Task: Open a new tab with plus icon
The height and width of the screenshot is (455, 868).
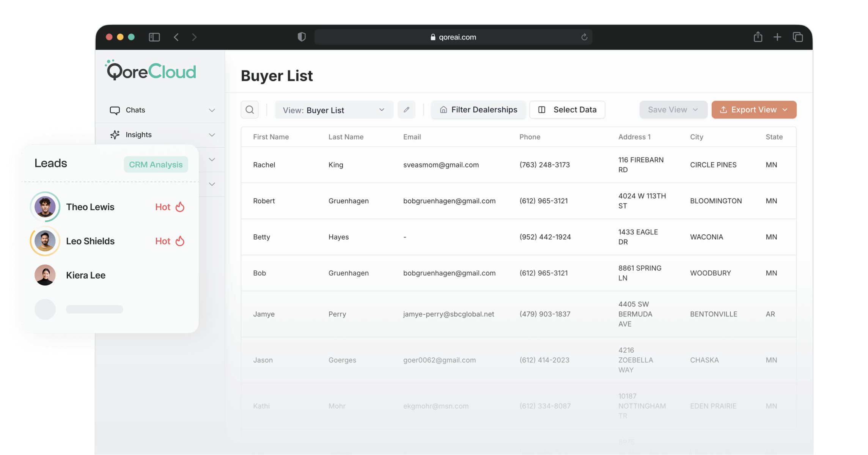Action: click(x=777, y=37)
